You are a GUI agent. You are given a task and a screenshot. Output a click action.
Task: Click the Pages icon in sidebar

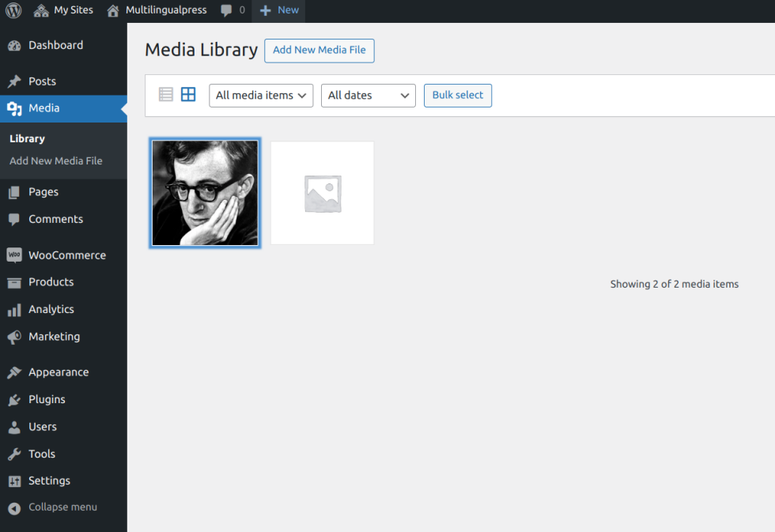tap(14, 192)
